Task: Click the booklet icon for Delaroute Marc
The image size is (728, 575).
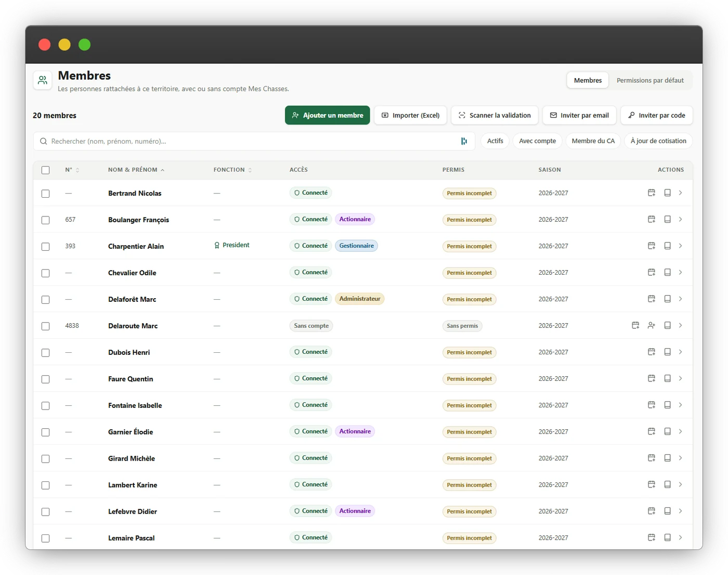Action: [667, 326]
